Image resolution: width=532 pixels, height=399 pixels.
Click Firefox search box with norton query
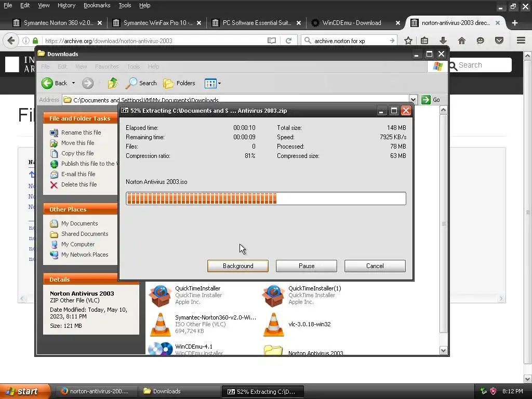click(x=350, y=41)
